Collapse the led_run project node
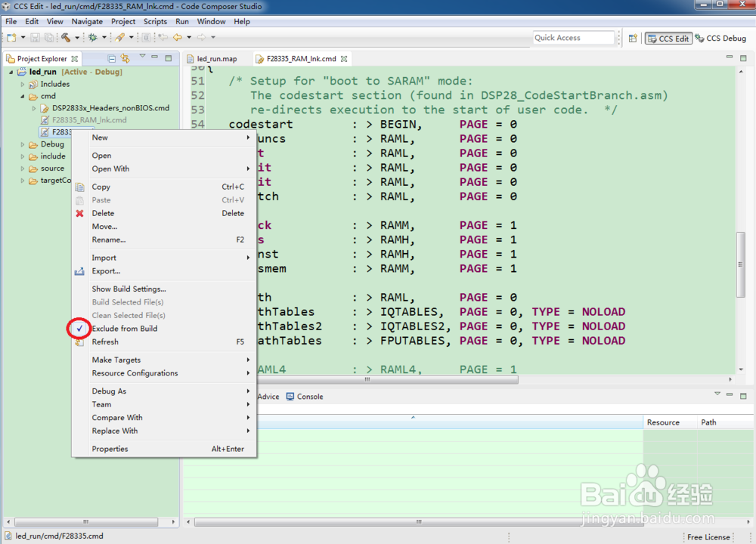Viewport: 756px width, 544px height. (11, 73)
